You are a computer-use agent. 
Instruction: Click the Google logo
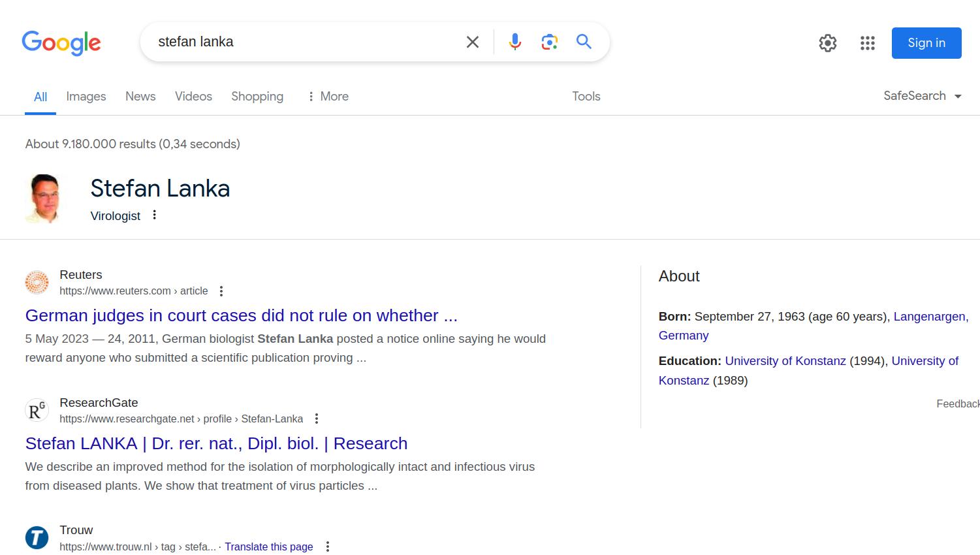click(61, 42)
